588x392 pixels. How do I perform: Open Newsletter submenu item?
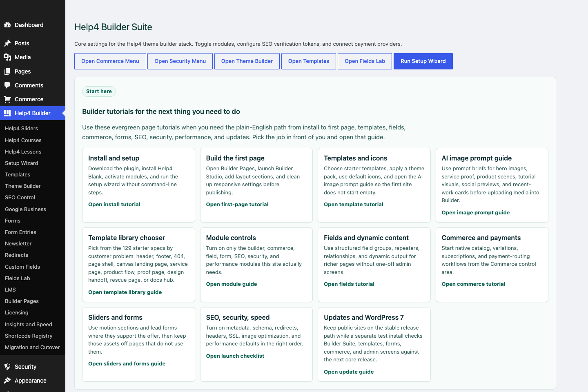[18, 243]
